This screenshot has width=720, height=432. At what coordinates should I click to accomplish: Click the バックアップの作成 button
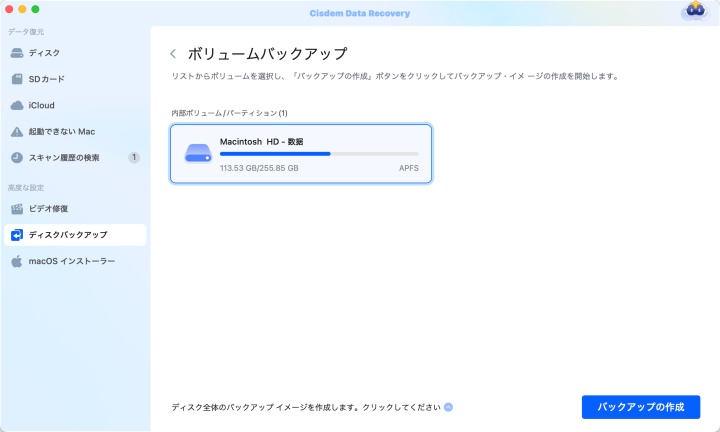(641, 407)
